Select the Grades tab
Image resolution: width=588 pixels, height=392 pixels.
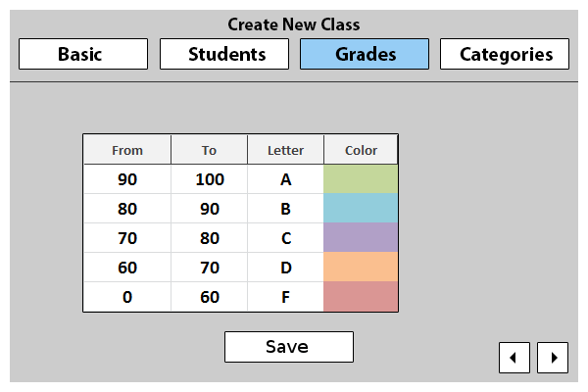tap(365, 54)
